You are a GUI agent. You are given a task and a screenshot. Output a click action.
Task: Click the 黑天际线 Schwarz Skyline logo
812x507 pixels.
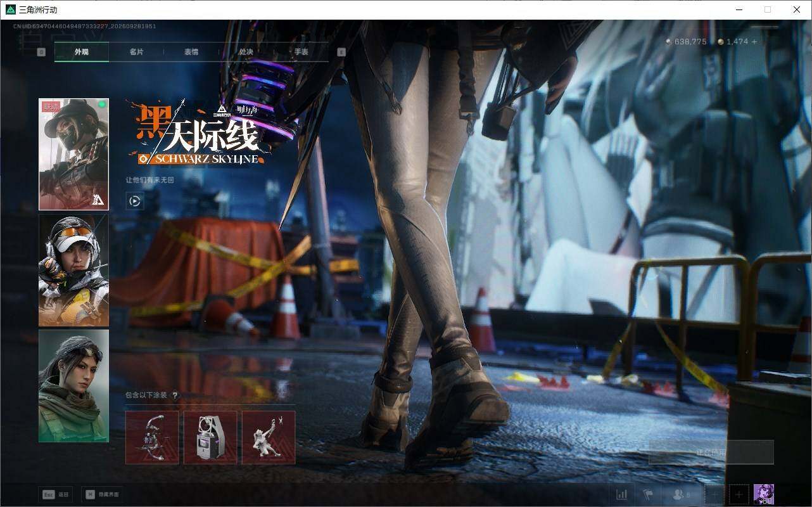[x=200, y=134]
